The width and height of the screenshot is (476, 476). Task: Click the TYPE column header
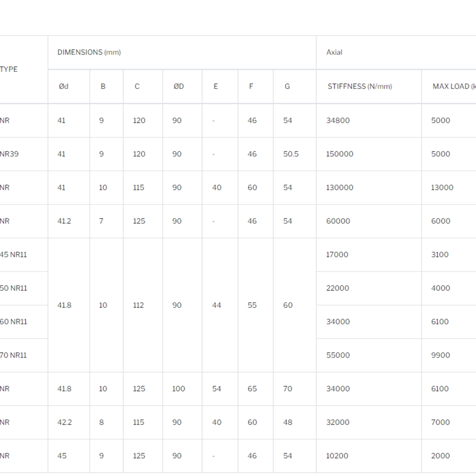coord(9,69)
